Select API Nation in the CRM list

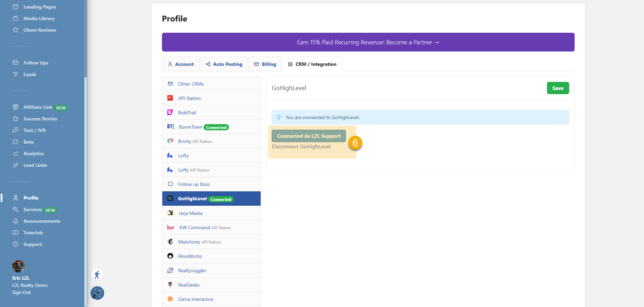(211, 98)
